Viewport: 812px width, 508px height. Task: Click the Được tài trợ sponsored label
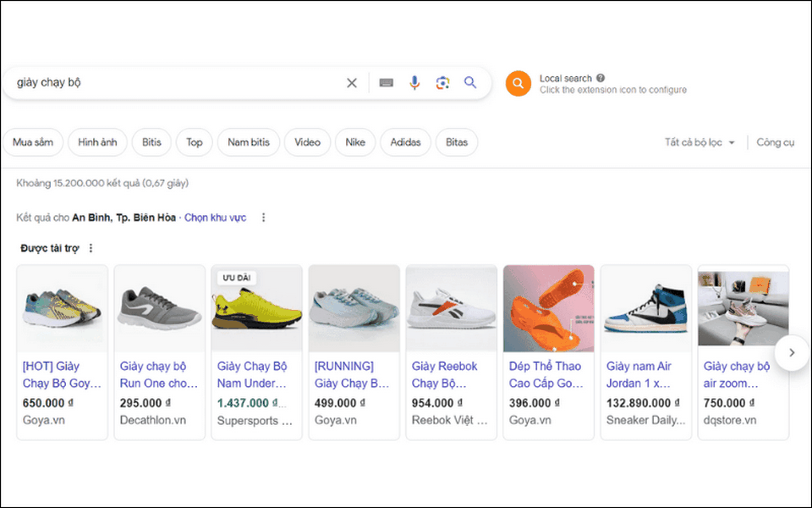click(x=50, y=248)
